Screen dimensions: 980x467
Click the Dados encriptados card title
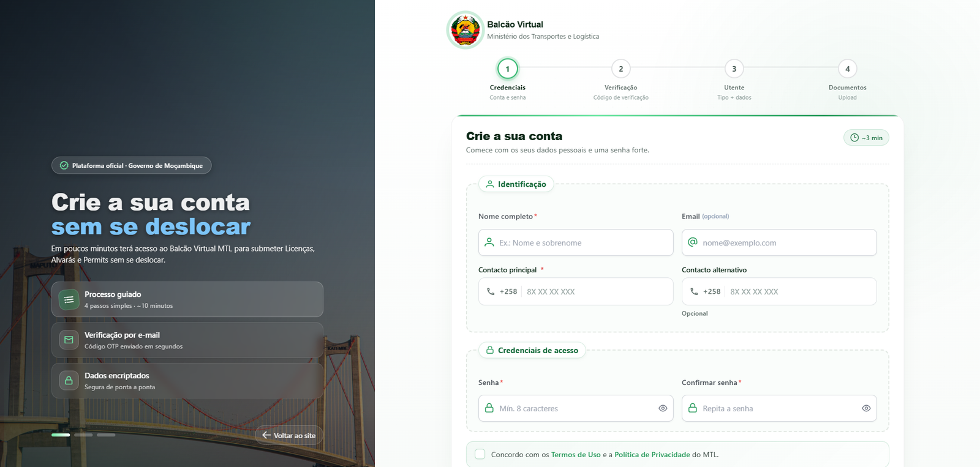(x=117, y=376)
